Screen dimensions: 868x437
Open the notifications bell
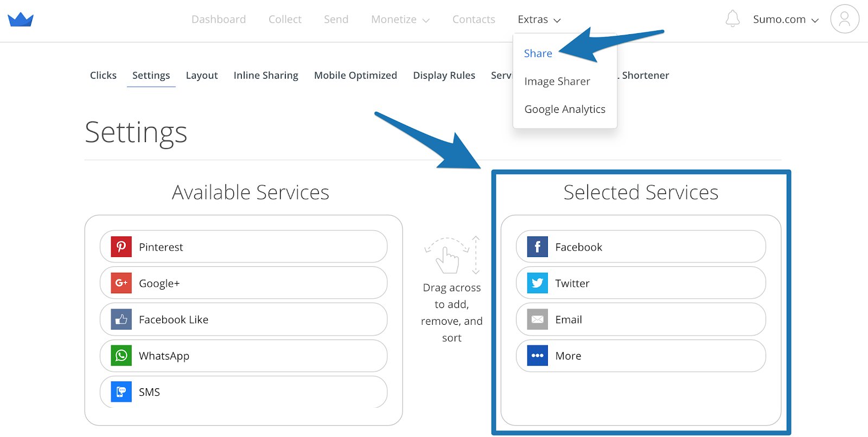coord(732,19)
